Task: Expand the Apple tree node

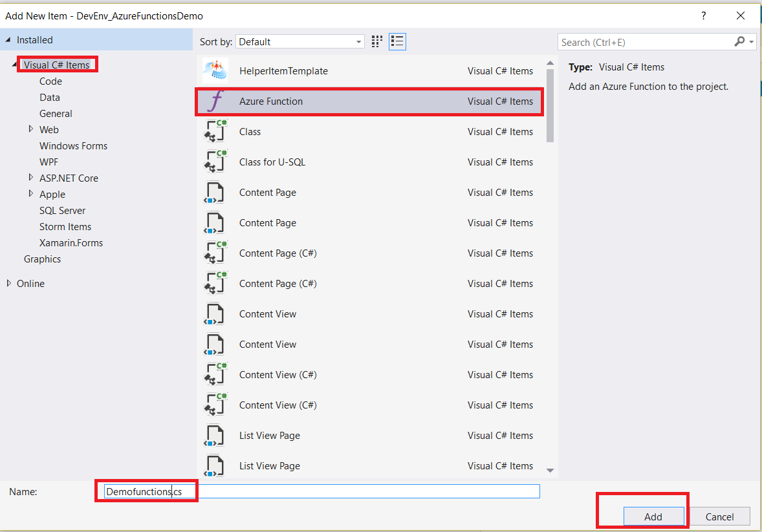Action: tap(31, 194)
